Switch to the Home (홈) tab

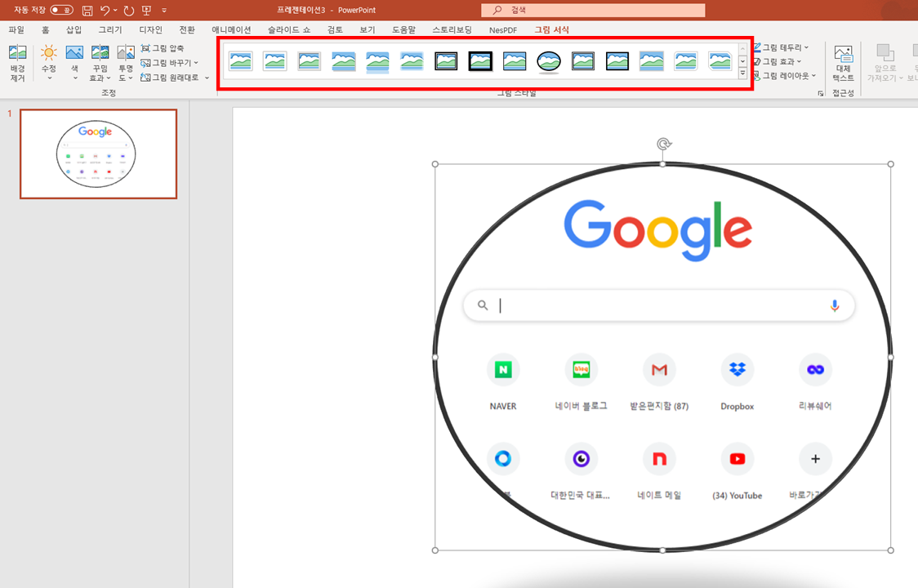(46, 29)
